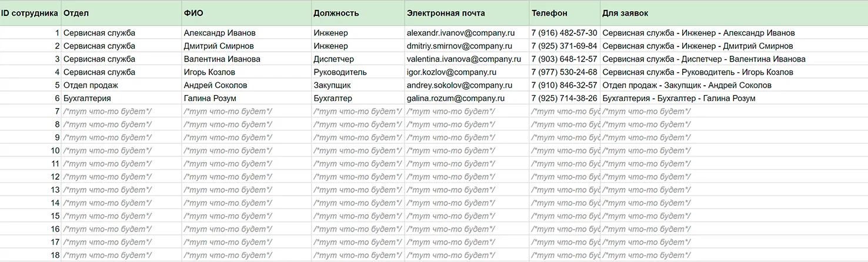868x262 pixels.
Task: Click employee ID cell with number 7
Action: 31,111
